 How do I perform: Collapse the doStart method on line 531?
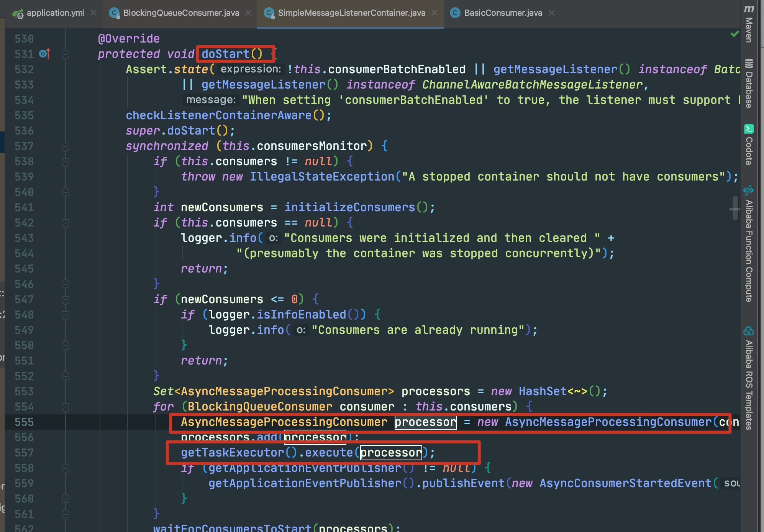(66, 54)
